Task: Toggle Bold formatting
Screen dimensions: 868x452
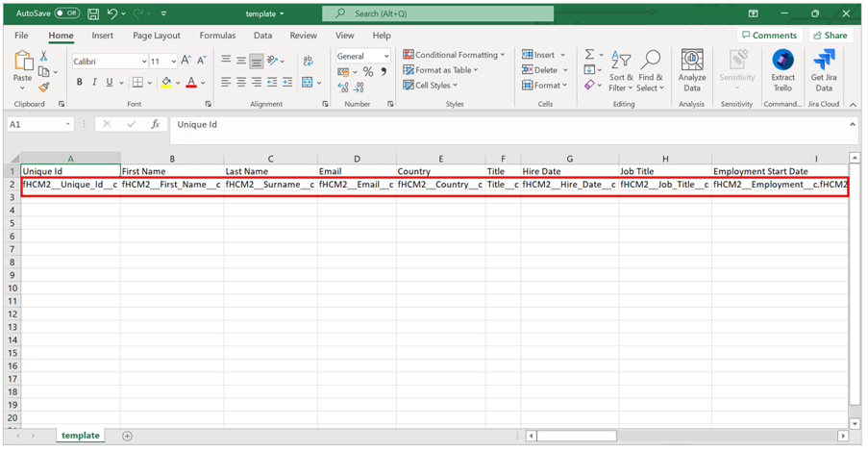Action: [x=79, y=82]
